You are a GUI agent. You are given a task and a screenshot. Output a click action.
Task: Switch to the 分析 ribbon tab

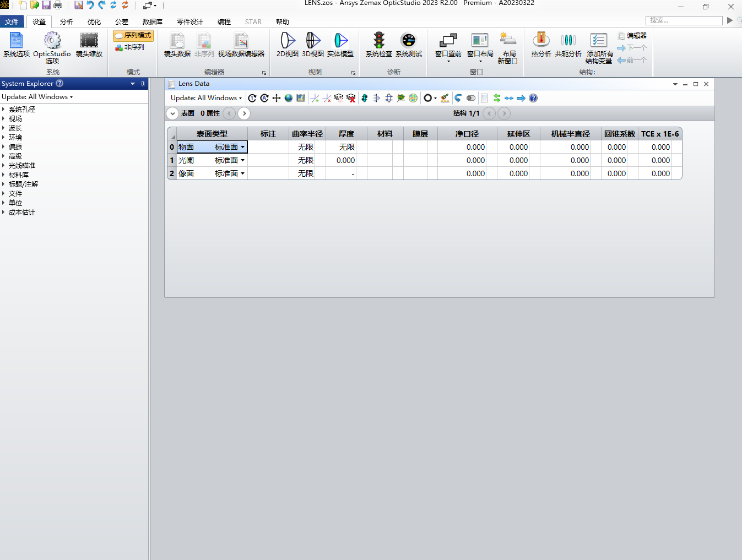click(x=66, y=21)
